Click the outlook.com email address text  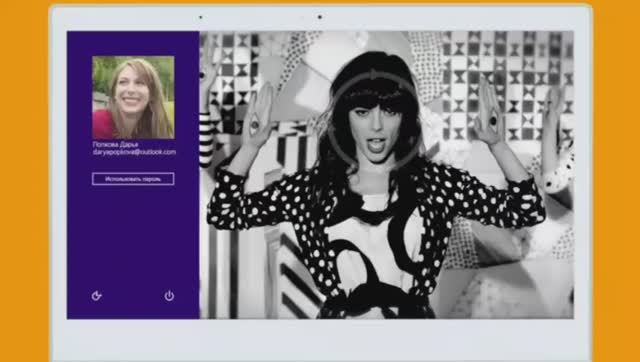click(134, 152)
